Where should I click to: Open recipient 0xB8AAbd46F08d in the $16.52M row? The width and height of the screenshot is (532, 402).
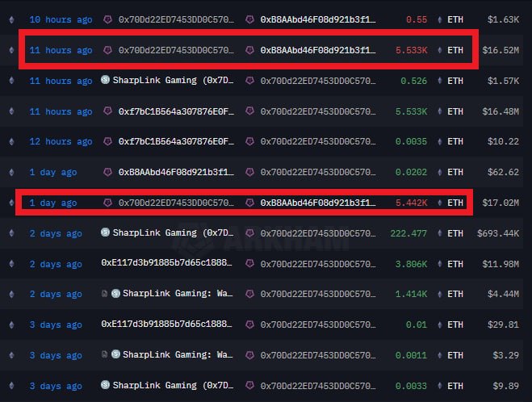click(x=318, y=50)
